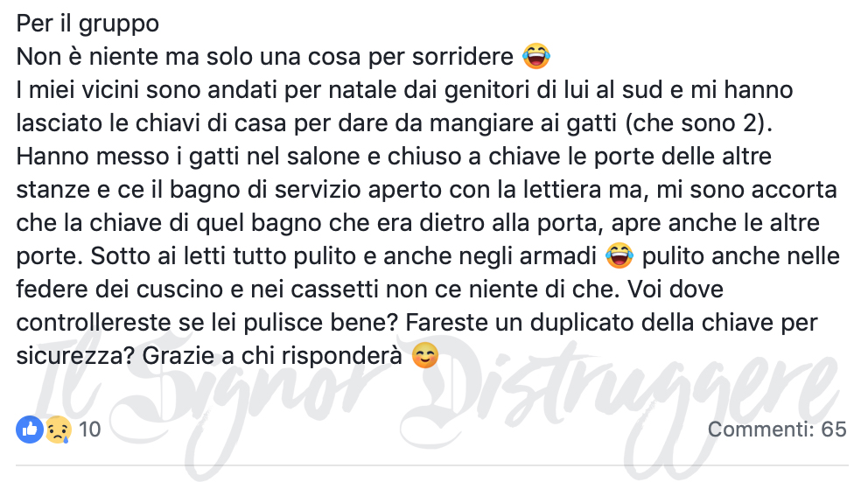Viewport: 868px width, 482px height.
Task: Click the laughing emoji after "sorridere"
Action: coord(536,56)
